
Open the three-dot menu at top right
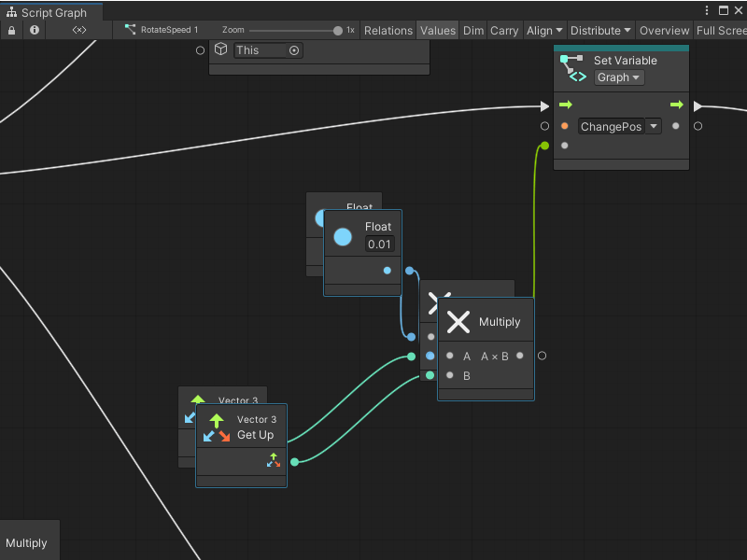pos(707,8)
